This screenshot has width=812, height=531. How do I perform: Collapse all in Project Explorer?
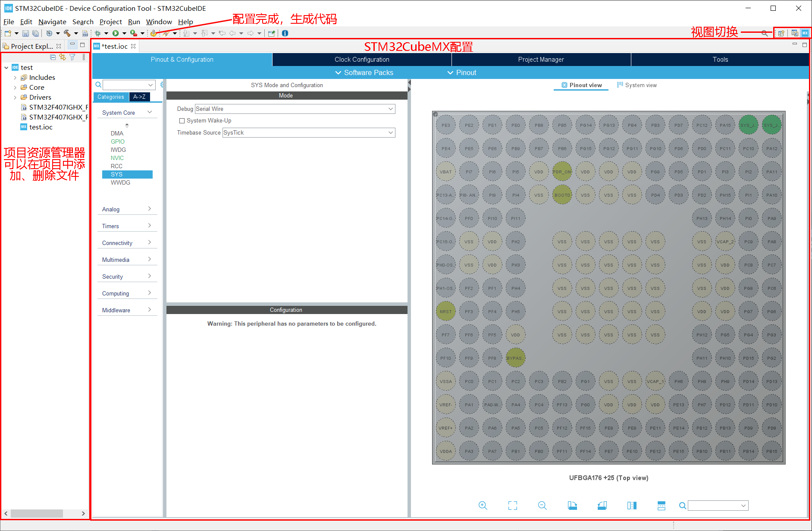(53, 57)
